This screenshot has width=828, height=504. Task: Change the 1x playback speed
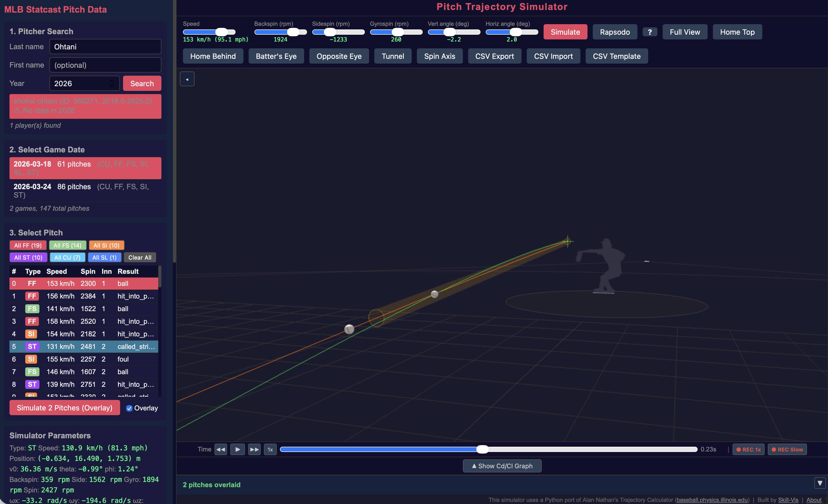click(270, 449)
